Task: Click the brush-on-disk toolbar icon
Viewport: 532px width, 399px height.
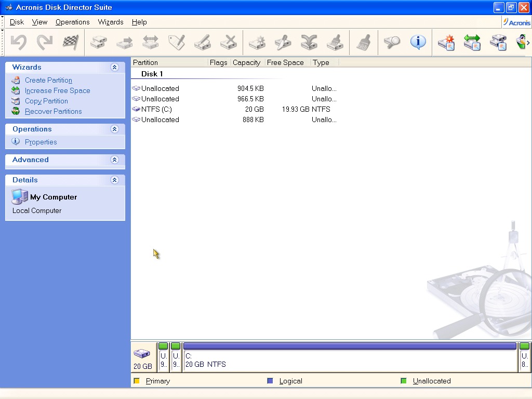Action: tap(335, 43)
